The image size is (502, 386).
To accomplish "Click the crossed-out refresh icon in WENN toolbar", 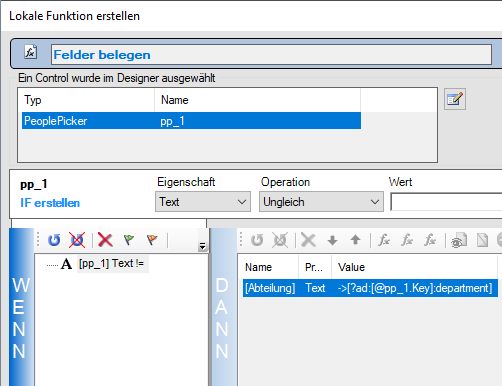I will pos(77,240).
